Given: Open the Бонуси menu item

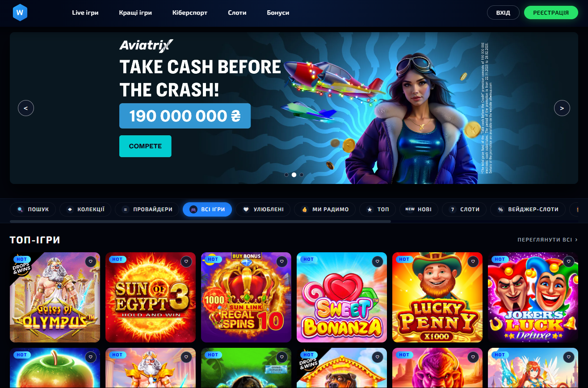Looking at the screenshot, I should (x=278, y=13).
